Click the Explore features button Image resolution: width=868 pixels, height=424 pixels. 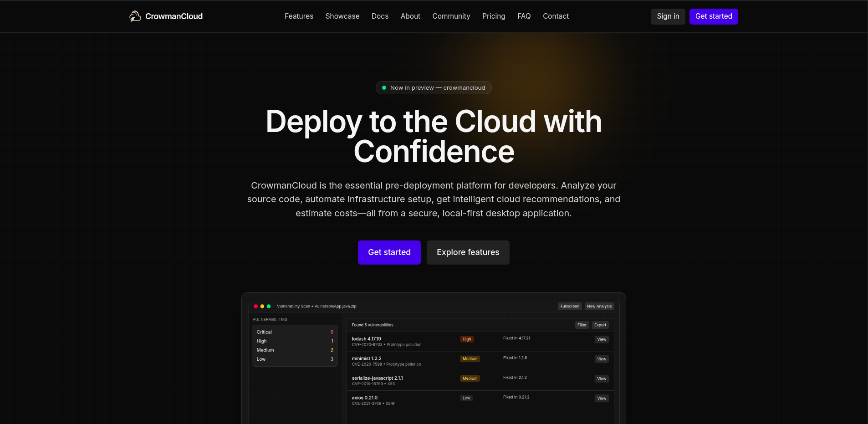click(x=468, y=252)
